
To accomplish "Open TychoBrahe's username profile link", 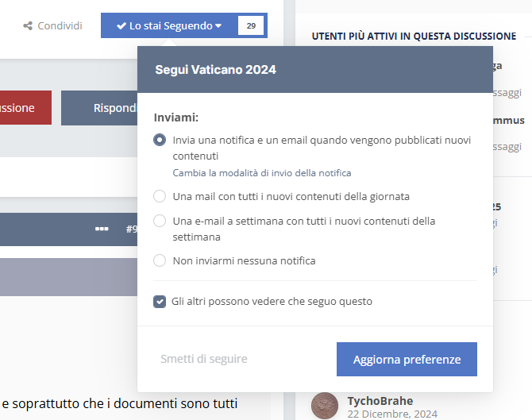I will pos(380,400).
